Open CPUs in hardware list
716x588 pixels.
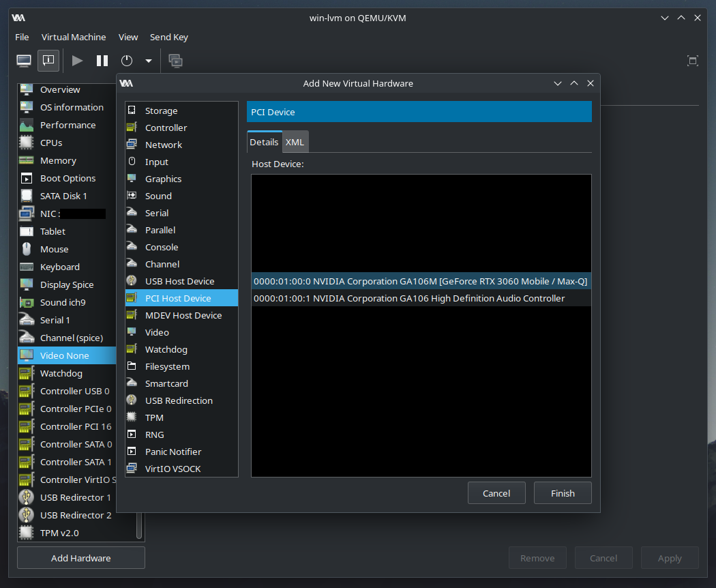pos(67,143)
